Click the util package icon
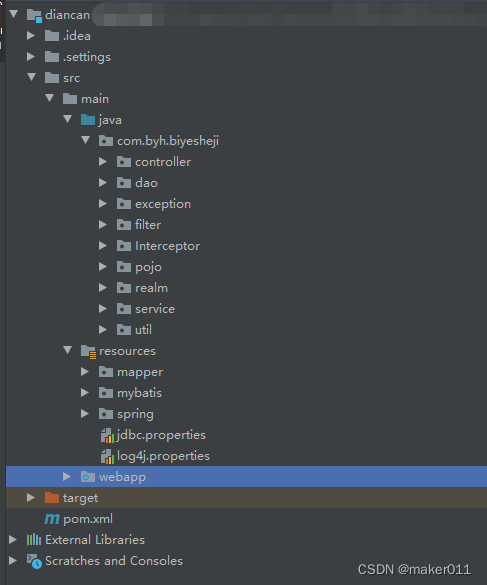 tap(124, 329)
